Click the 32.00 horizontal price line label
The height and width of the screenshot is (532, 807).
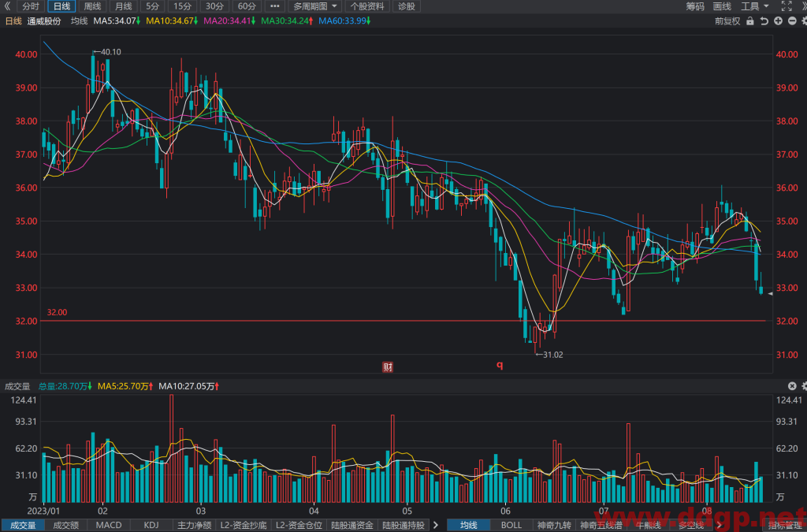click(x=57, y=312)
